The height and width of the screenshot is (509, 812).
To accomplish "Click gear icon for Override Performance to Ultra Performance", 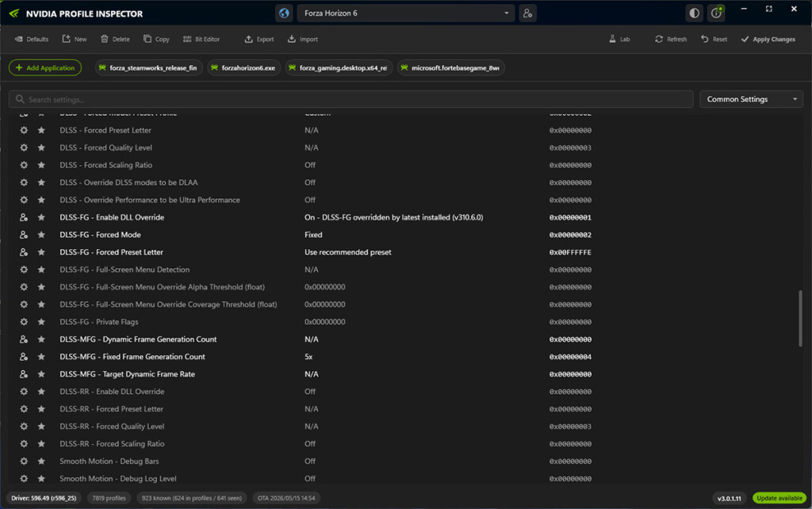I will [x=24, y=200].
